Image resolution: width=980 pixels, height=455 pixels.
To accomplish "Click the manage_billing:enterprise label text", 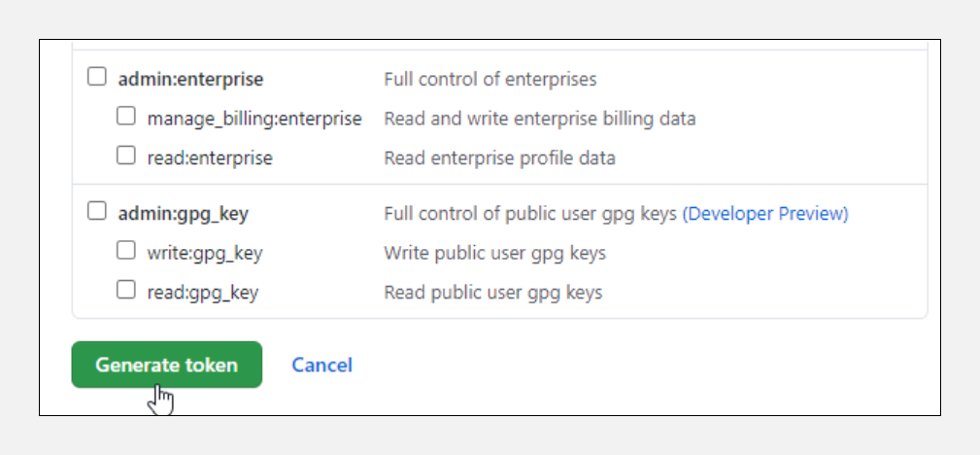I will tap(253, 119).
